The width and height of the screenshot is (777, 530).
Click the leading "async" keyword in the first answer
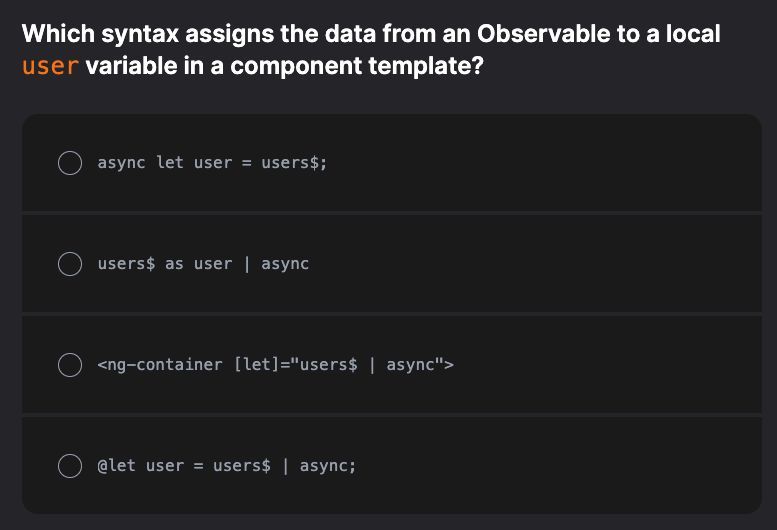121,163
